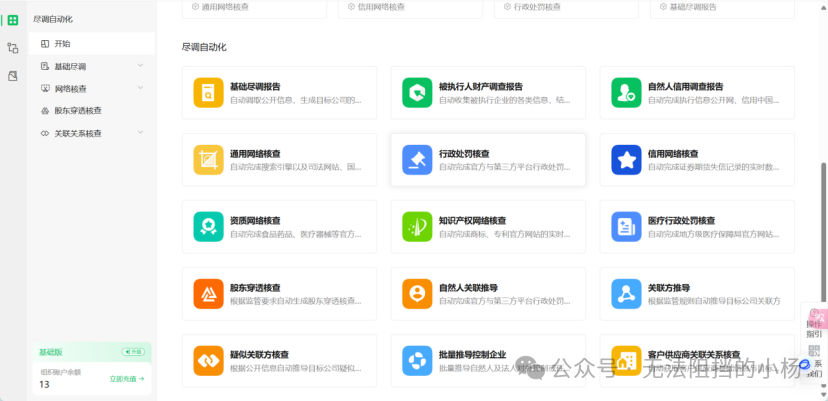Open the top-row 基础尽调报告 shortcut card
This screenshot has width=828, height=401.
722,9
